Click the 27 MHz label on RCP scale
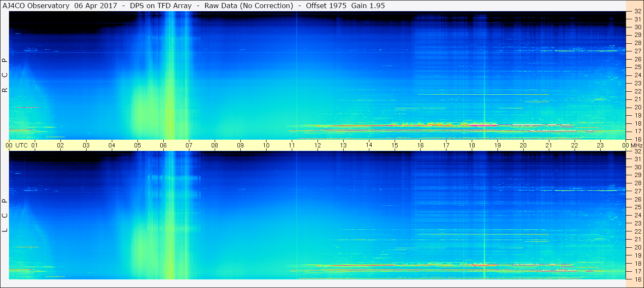644x288 pixels. (x=638, y=51)
